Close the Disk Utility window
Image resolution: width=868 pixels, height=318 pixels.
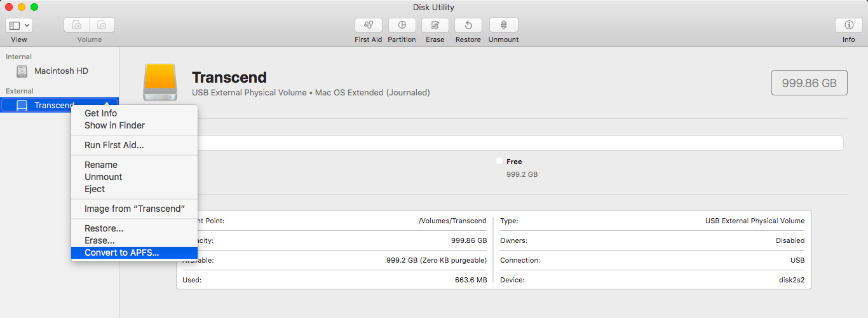(9, 7)
